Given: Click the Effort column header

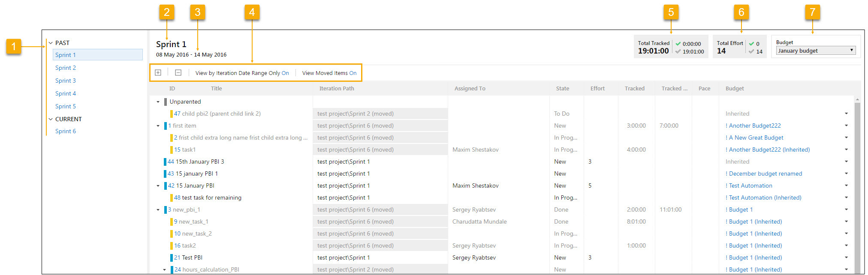Looking at the screenshot, I should tap(597, 89).
